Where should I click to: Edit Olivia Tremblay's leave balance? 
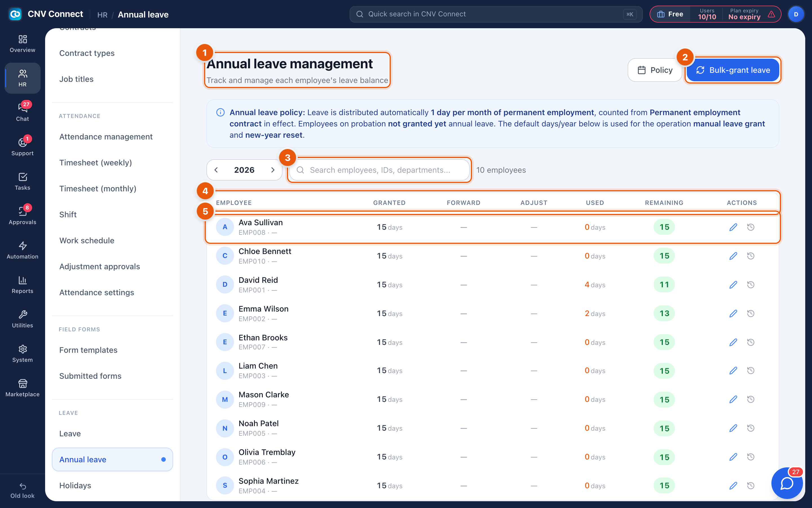[x=733, y=457]
